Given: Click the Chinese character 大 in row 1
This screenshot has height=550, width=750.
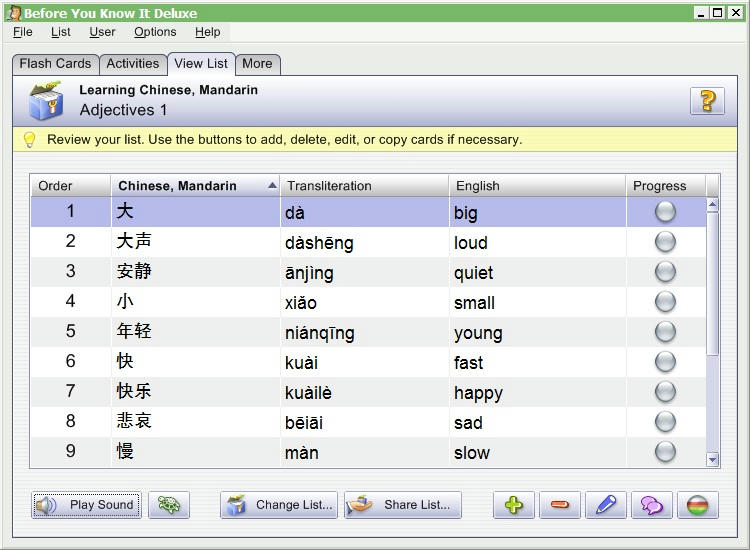Looking at the screenshot, I should click(x=125, y=211).
